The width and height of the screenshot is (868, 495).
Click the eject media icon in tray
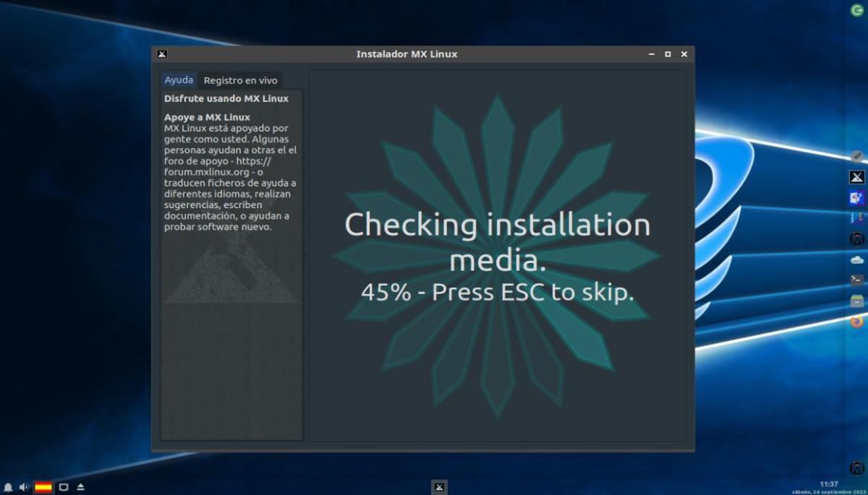click(x=80, y=487)
